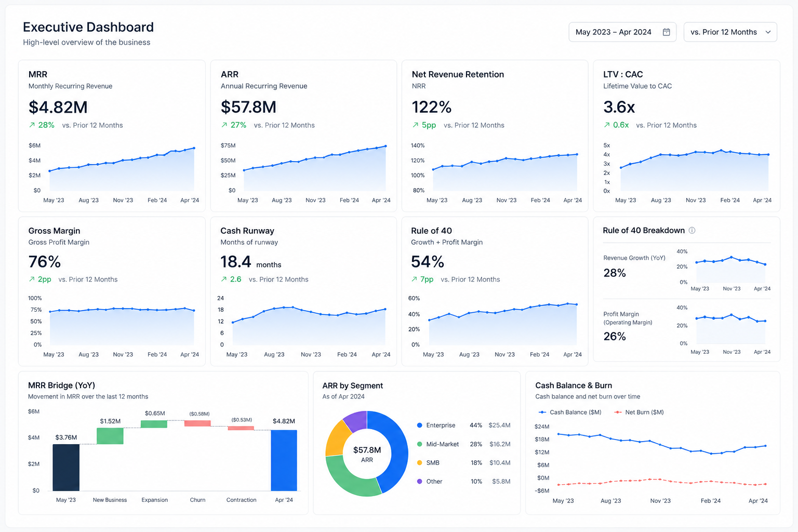Click the purple Other color swatch in legend
This screenshot has width=798, height=532.
419,482
